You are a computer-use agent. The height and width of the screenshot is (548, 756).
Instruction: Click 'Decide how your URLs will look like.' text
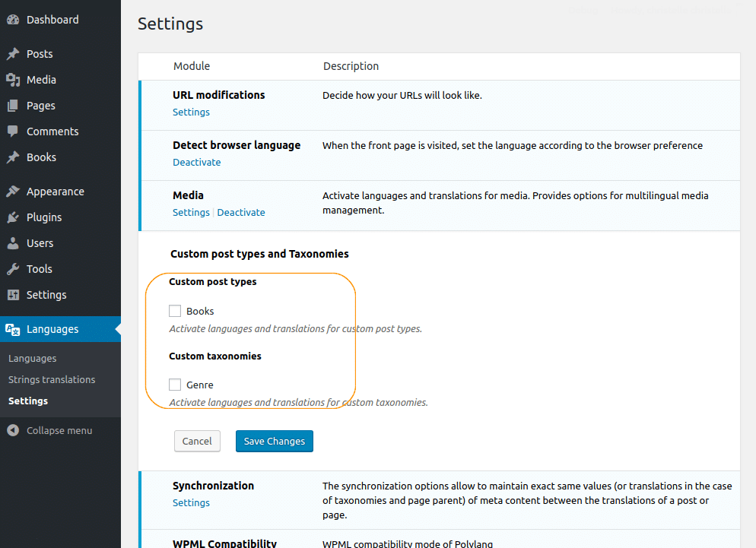pyautogui.click(x=402, y=96)
